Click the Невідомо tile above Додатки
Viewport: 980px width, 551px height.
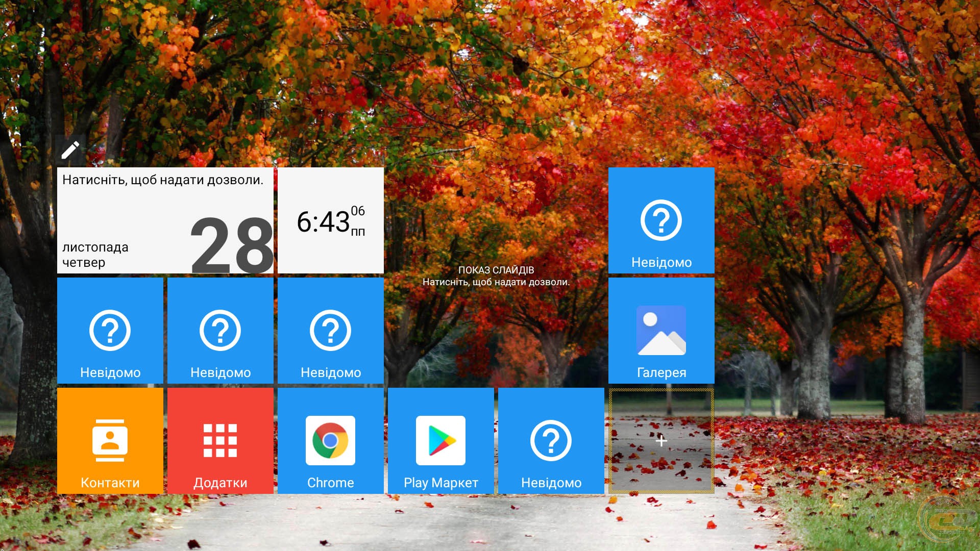pos(220,330)
